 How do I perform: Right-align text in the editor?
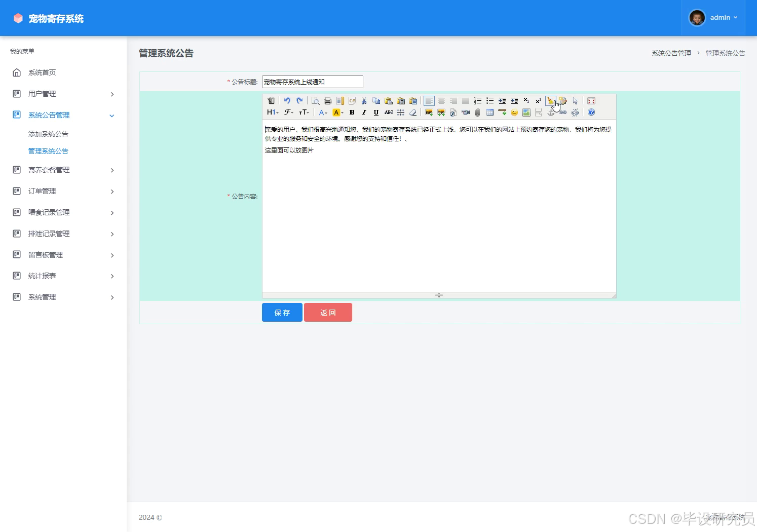[x=453, y=101]
